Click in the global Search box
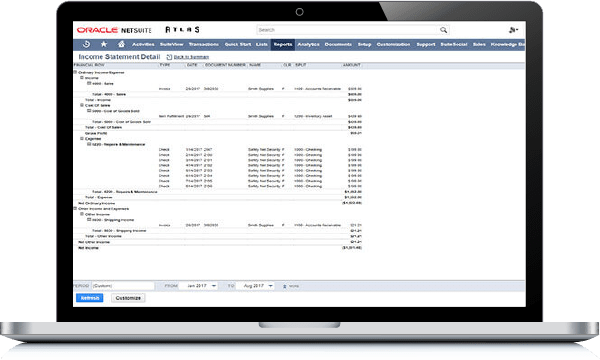Screen dimensions: 600x360 tap(347, 30)
